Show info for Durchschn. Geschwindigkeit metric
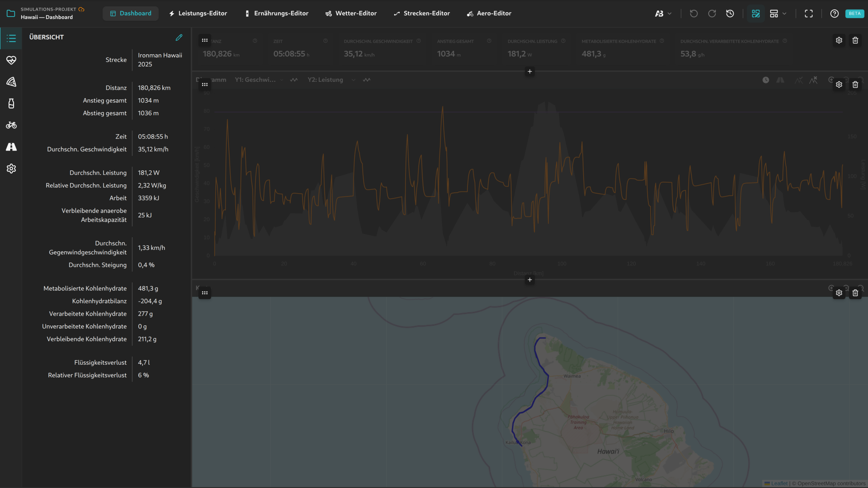 point(419,41)
